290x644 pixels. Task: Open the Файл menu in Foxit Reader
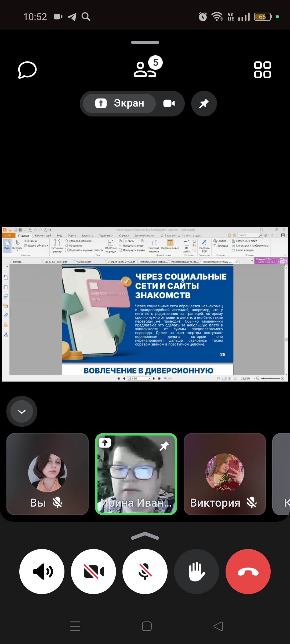click(x=8, y=236)
